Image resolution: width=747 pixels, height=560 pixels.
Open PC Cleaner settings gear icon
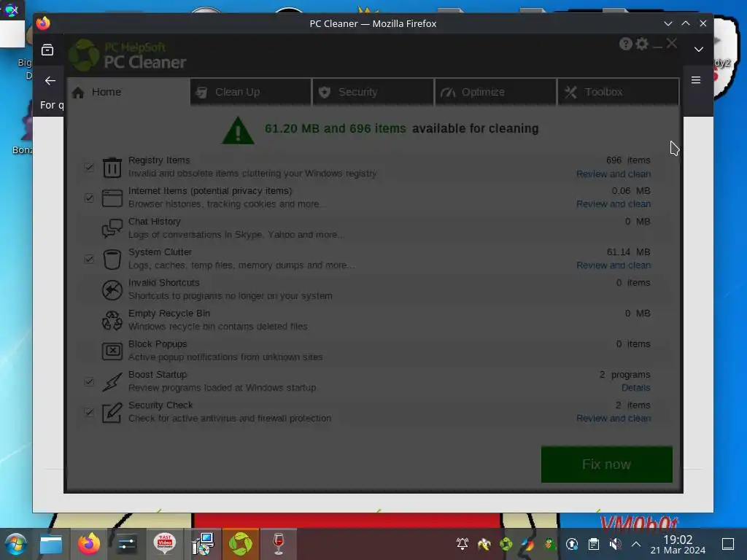[x=642, y=44]
